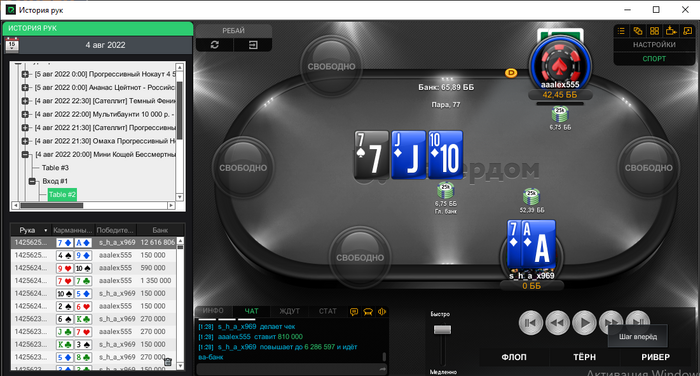Click the Спорт button
This screenshot has height=376, width=700.
[654, 58]
